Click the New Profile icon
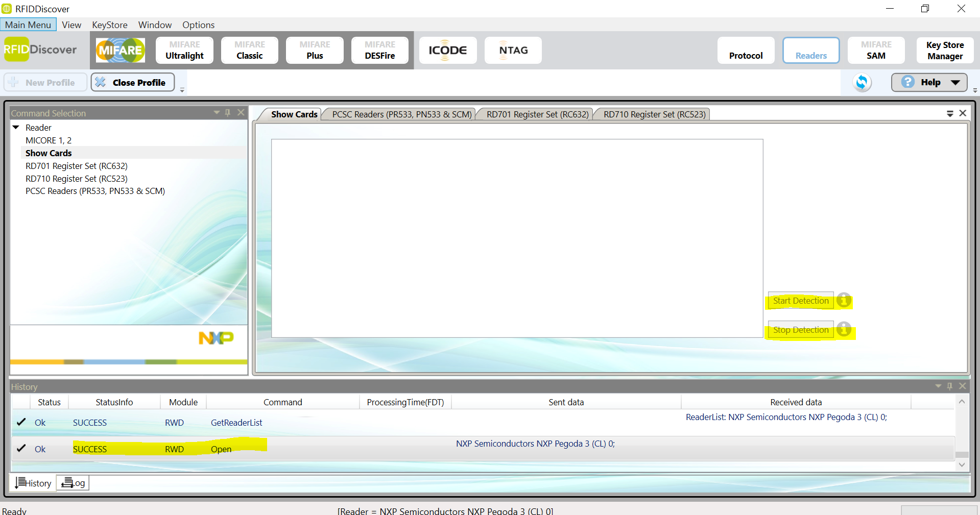Image resolution: width=980 pixels, height=515 pixels. 45,82
